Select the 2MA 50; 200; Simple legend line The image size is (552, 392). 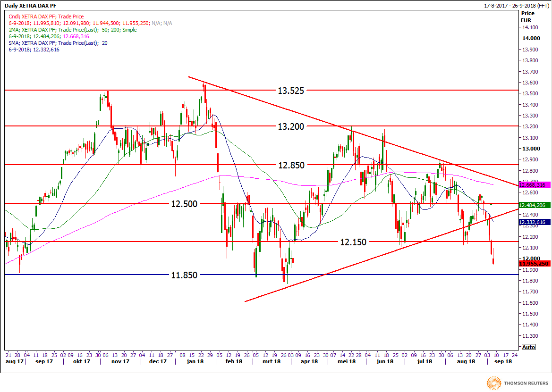pos(73,30)
